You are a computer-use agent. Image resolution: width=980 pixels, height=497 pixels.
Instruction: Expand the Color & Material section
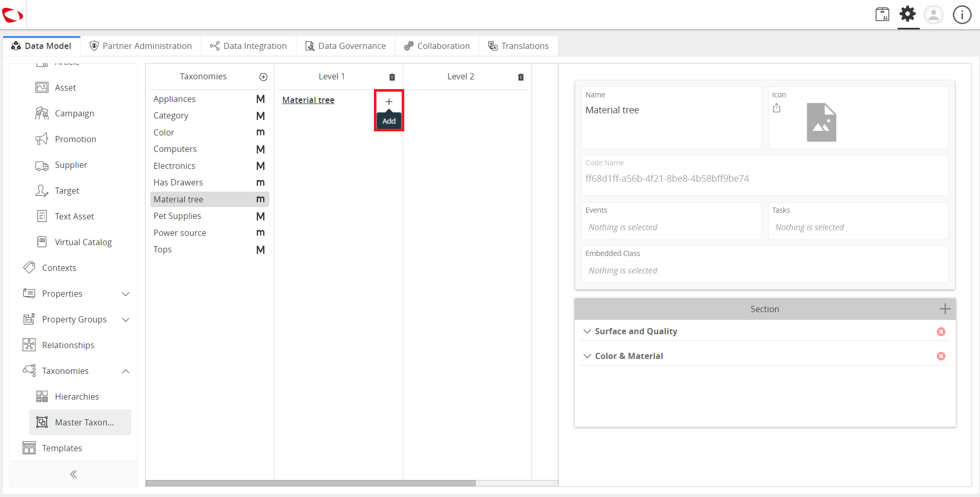[x=587, y=356]
